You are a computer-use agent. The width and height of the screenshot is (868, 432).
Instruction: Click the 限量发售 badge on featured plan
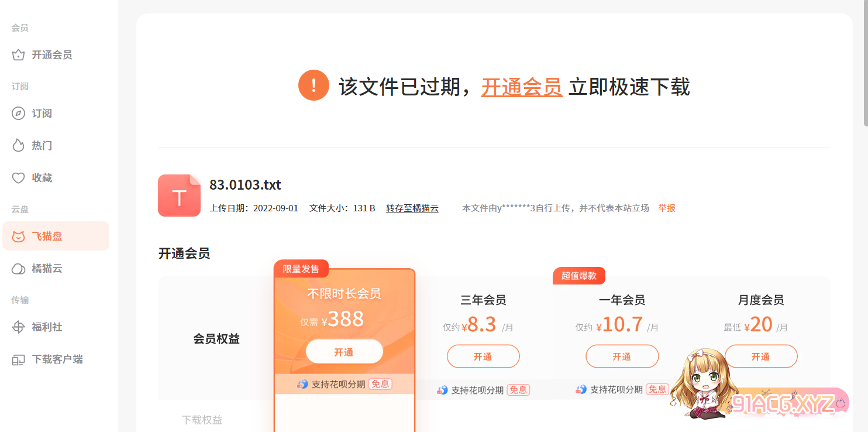(301, 269)
